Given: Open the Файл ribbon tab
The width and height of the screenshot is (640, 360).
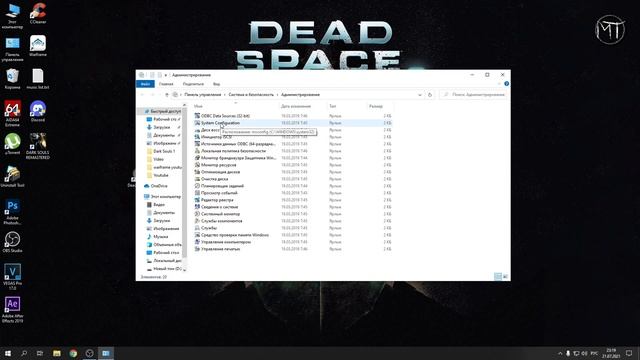Looking at the screenshot, I should point(145,84).
